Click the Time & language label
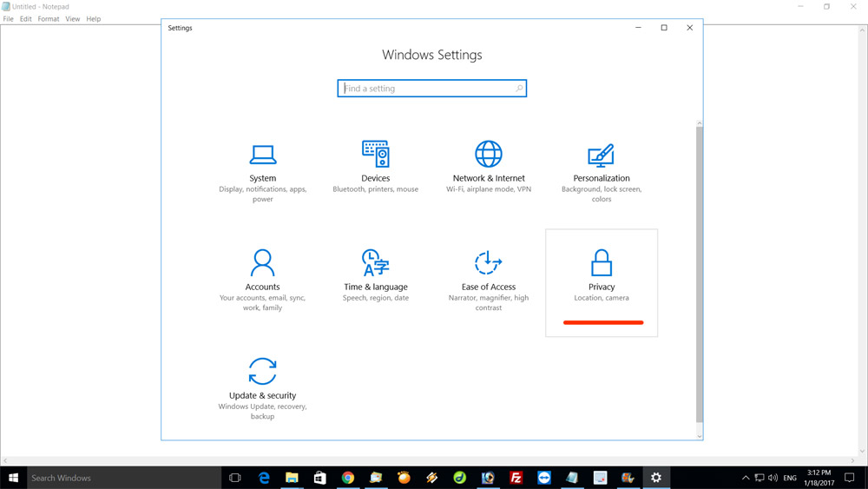Image resolution: width=868 pixels, height=489 pixels. pos(375,287)
